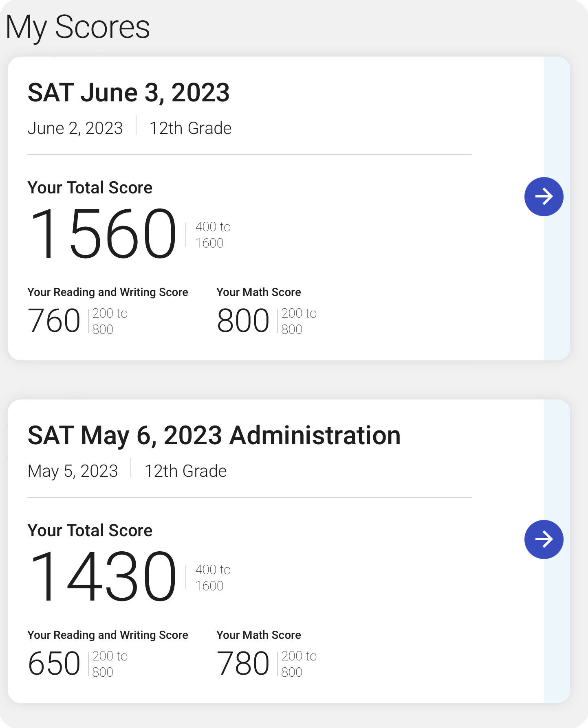Click the 780 Math score
This screenshot has height=728, width=588.
[x=243, y=664]
